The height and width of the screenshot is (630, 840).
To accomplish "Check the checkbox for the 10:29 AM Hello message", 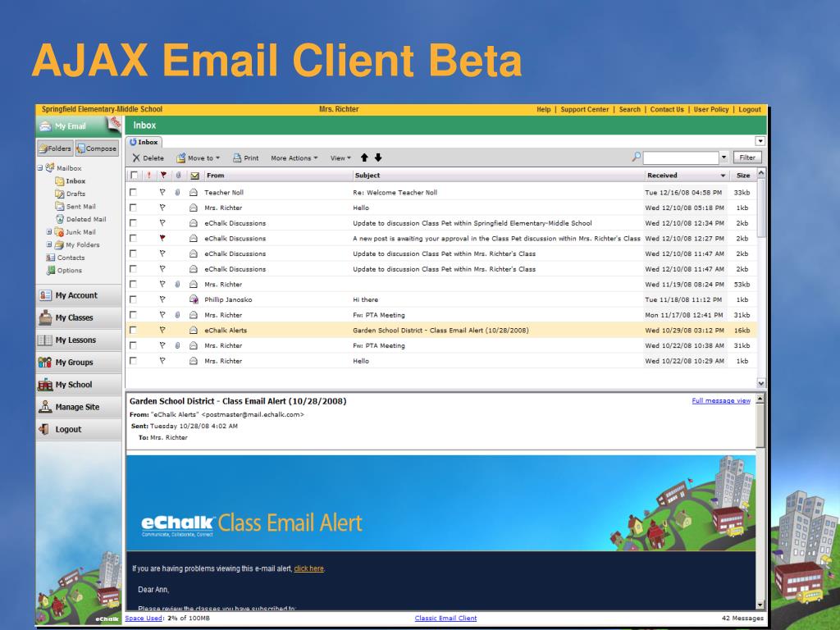I will [133, 361].
